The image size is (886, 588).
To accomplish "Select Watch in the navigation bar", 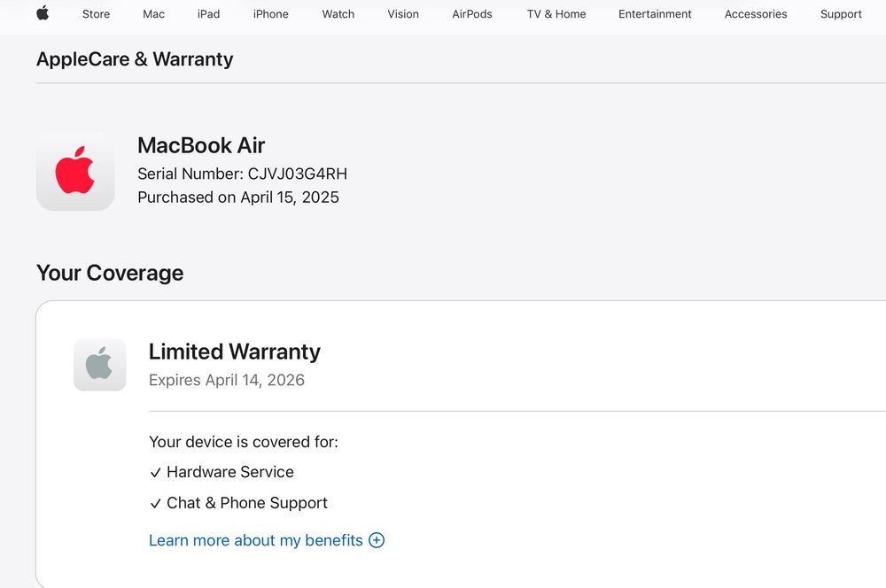I will coord(338,14).
